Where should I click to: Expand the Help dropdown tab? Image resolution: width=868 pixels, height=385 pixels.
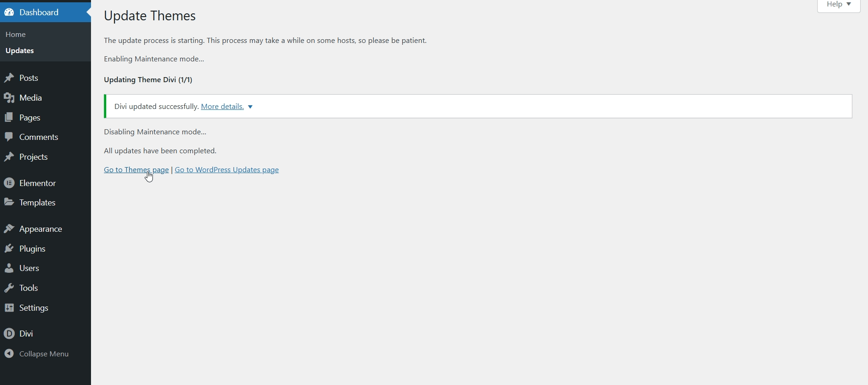838,5
